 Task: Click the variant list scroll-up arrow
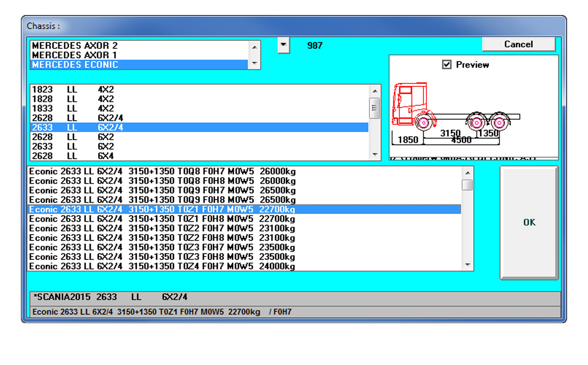pos(467,173)
